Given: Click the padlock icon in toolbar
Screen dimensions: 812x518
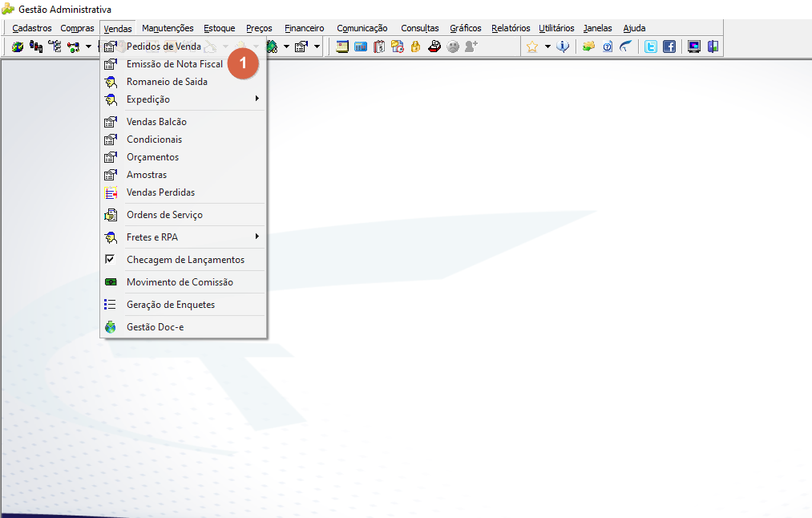Looking at the screenshot, I should (x=416, y=47).
